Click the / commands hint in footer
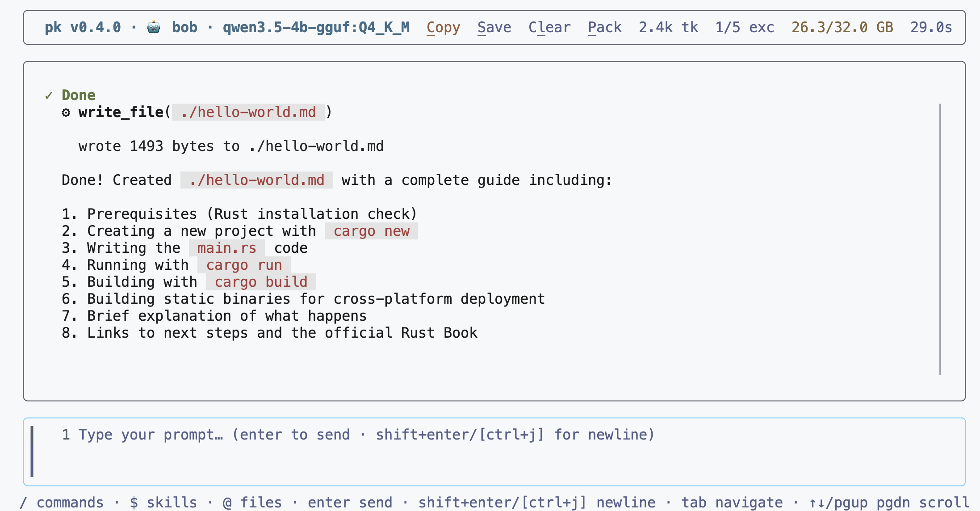This screenshot has width=980, height=511. coord(62,503)
